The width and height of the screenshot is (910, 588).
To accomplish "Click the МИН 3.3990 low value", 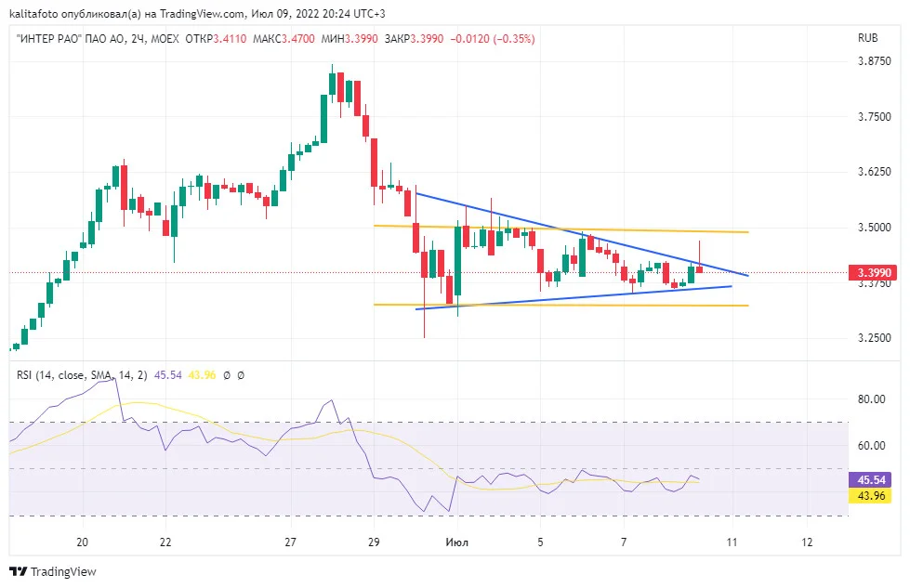I will click(x=349, y=39).
